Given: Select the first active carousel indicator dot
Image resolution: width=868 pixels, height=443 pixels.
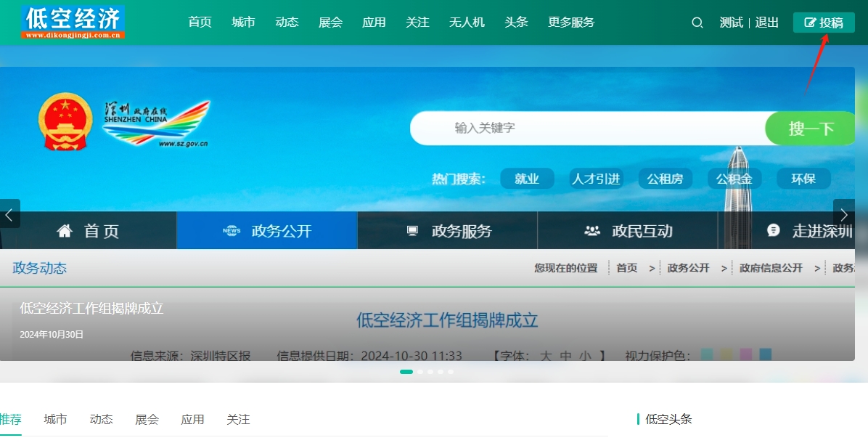Looking at the screenshot, I should [x=406, y=372].
